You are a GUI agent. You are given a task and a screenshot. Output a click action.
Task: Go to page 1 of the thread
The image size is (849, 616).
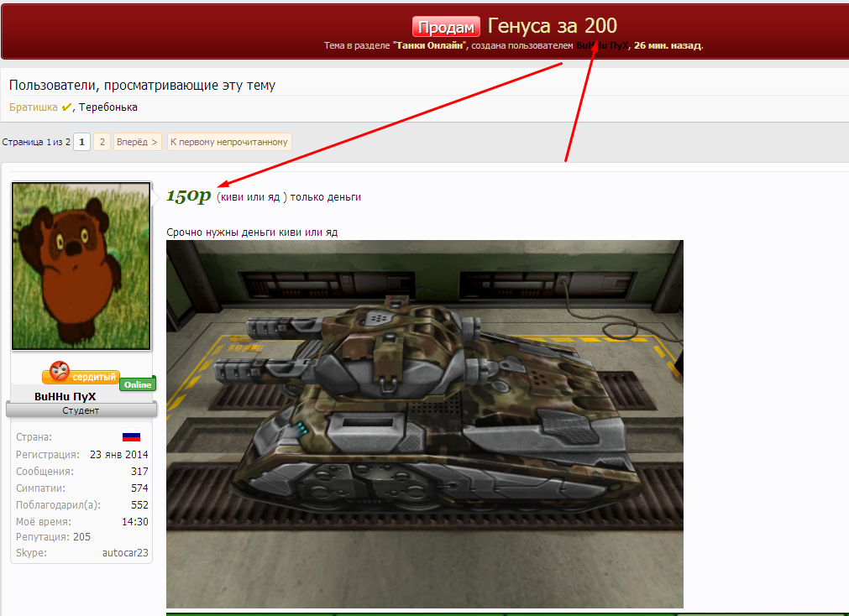pos(81,142)
